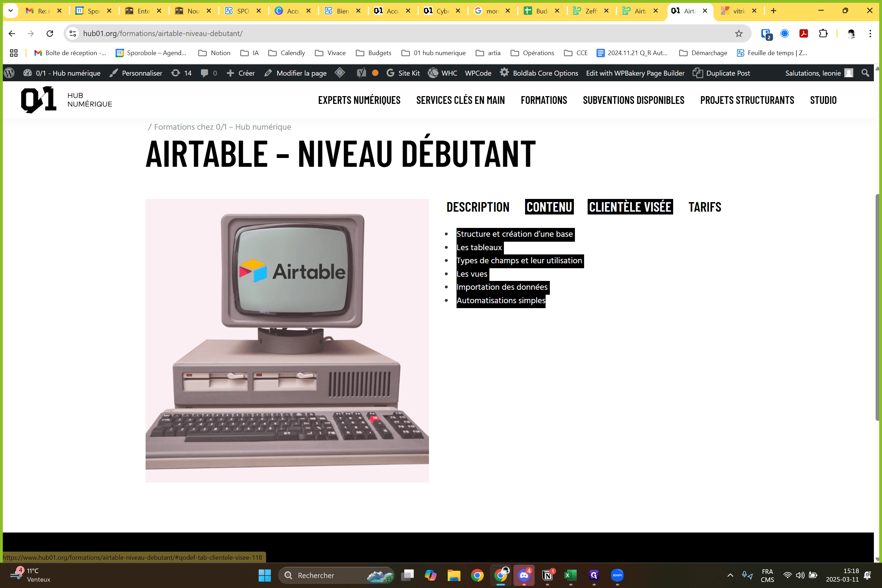Open the diamond-shaped icon in admin bar
This screenshot has height=588, width=882.
(340, 73)
